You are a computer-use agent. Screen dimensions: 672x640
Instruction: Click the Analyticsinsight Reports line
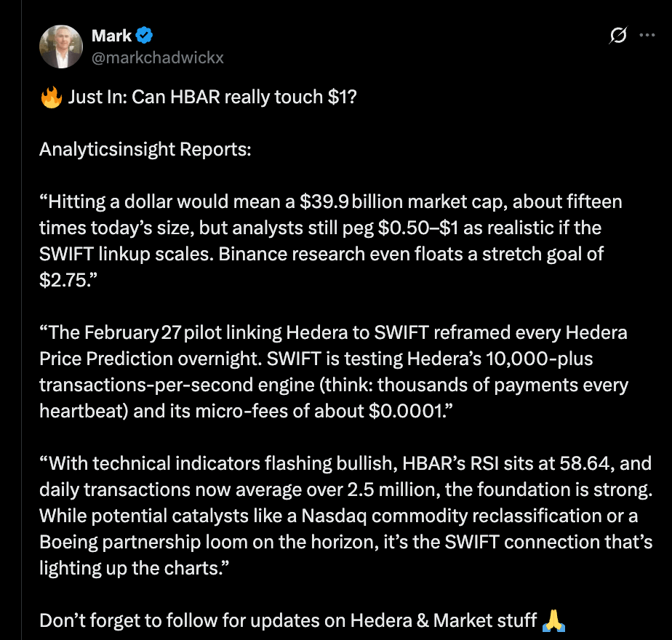tap(145, 150)
